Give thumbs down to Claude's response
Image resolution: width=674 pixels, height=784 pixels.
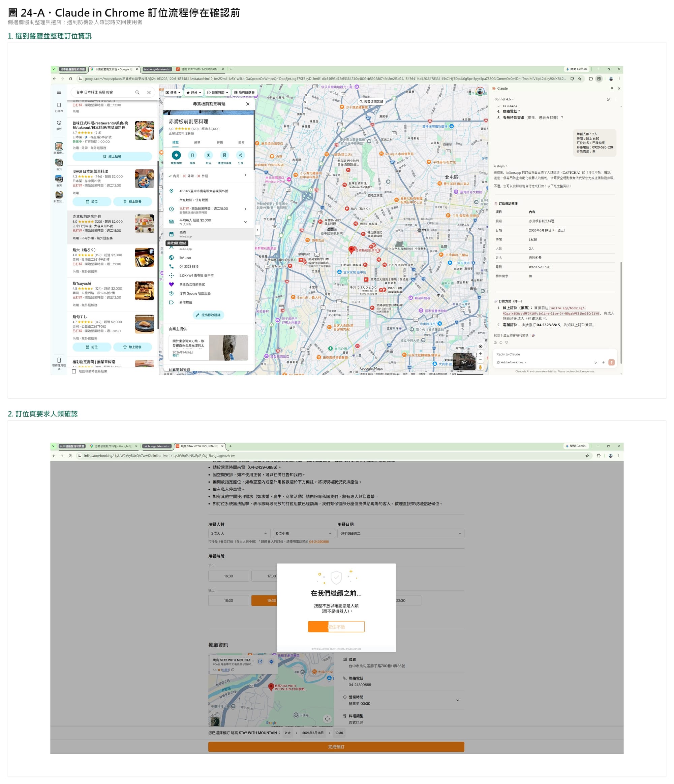(x=507, y=342)
